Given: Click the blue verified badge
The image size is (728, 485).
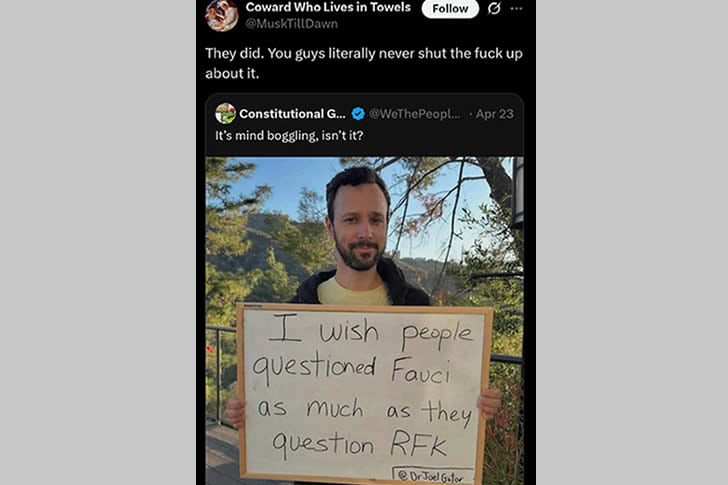Looking at the screenshot, I should point(358,114).
